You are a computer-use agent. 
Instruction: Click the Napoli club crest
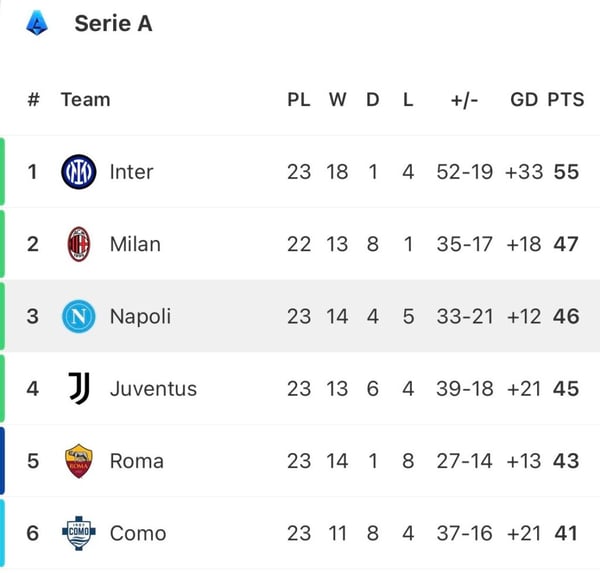[x=78, y=316]
